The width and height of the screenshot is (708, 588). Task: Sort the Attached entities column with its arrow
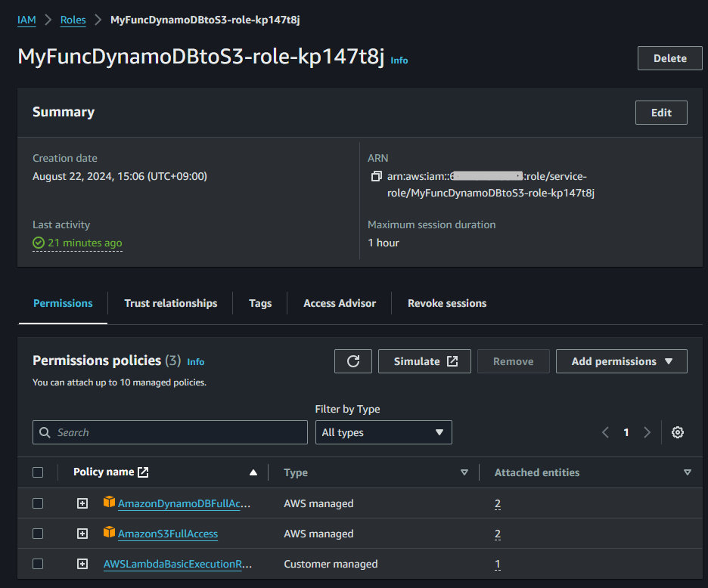[688, 472]
